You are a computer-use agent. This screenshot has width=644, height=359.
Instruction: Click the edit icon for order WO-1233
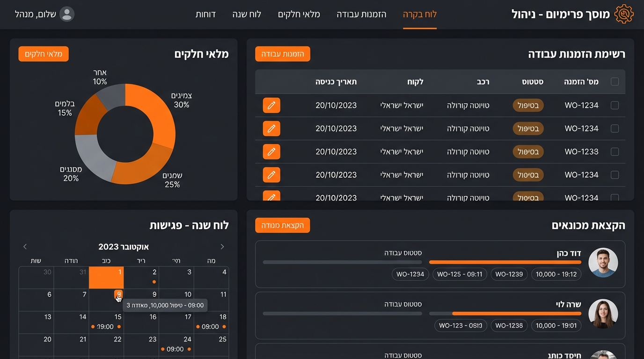[x=271, y=151]
